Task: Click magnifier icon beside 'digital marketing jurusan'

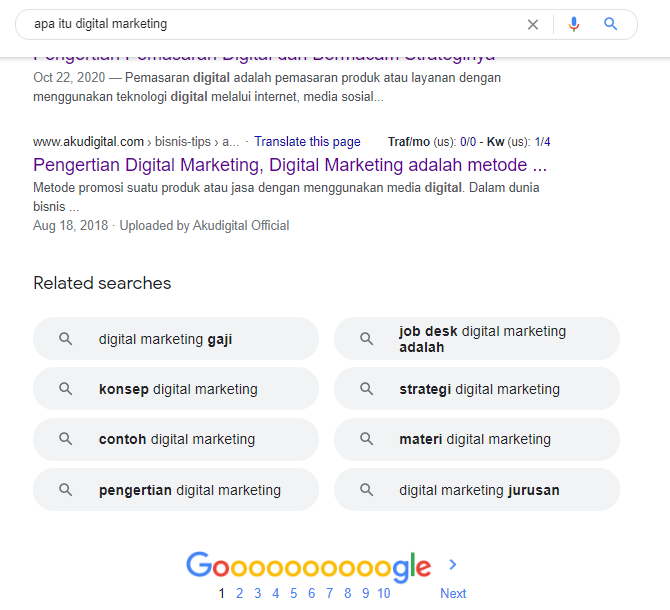Action: tap(366, 490)
